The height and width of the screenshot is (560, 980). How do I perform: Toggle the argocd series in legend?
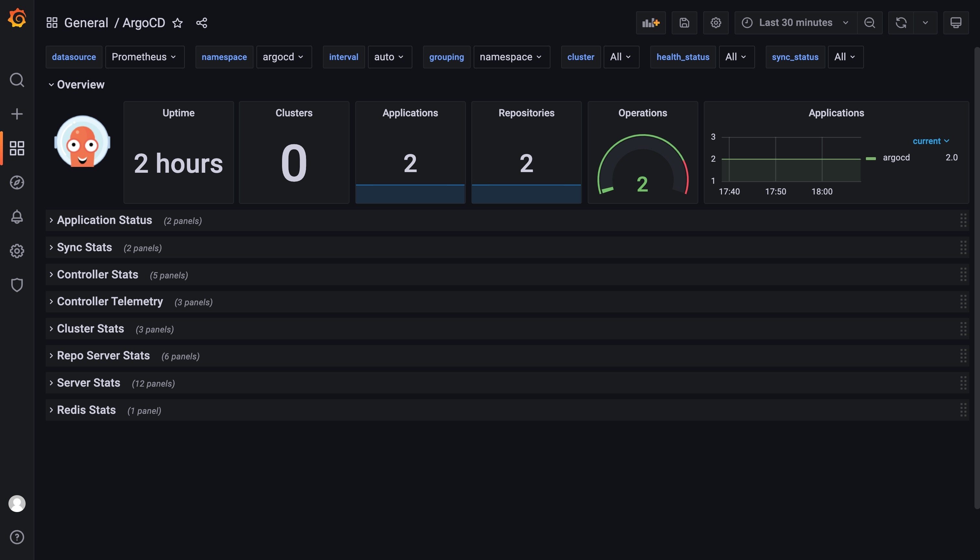pyautogui.click(x=896, y=158)
